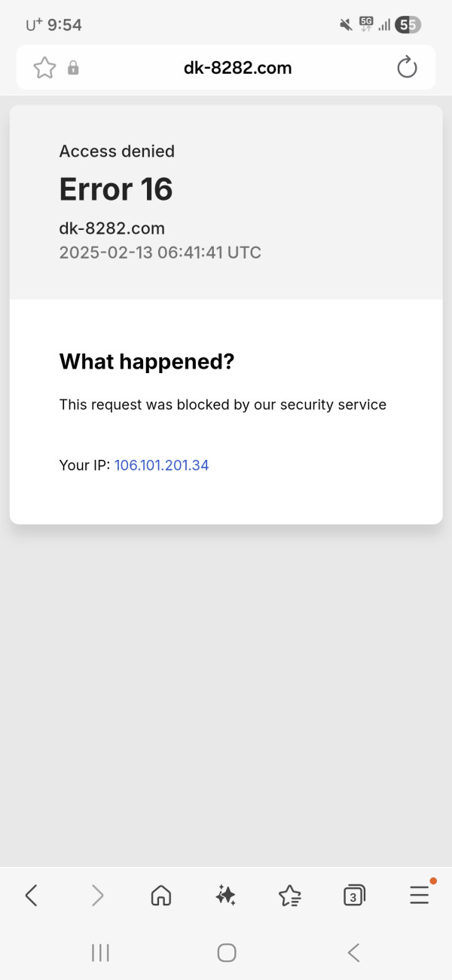
Task: Open Android recent apps
Action: (100, 953)
